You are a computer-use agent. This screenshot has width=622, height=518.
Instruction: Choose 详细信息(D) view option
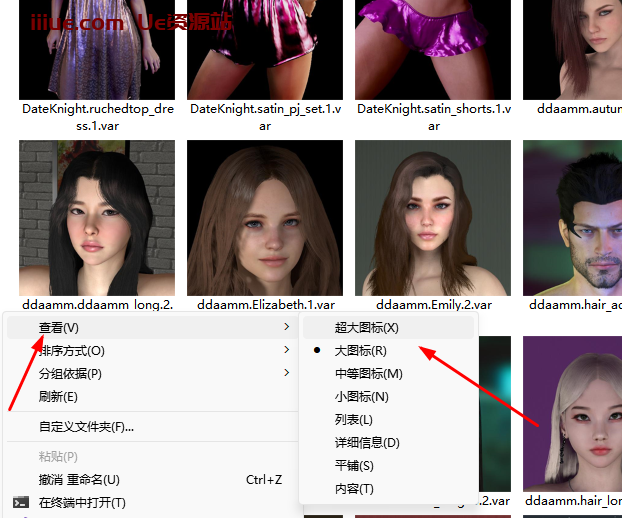point(367,443)
